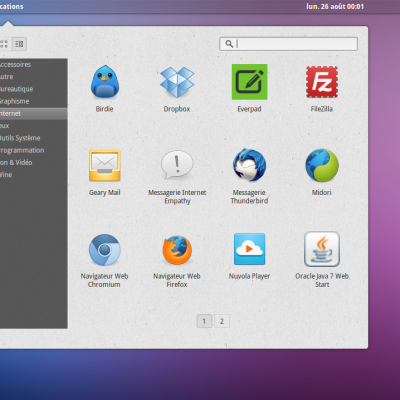The width and height of the screenshot is (400, 400).
Task: Open Messagerie Internet Empathy icon
Action: (177, 165)
